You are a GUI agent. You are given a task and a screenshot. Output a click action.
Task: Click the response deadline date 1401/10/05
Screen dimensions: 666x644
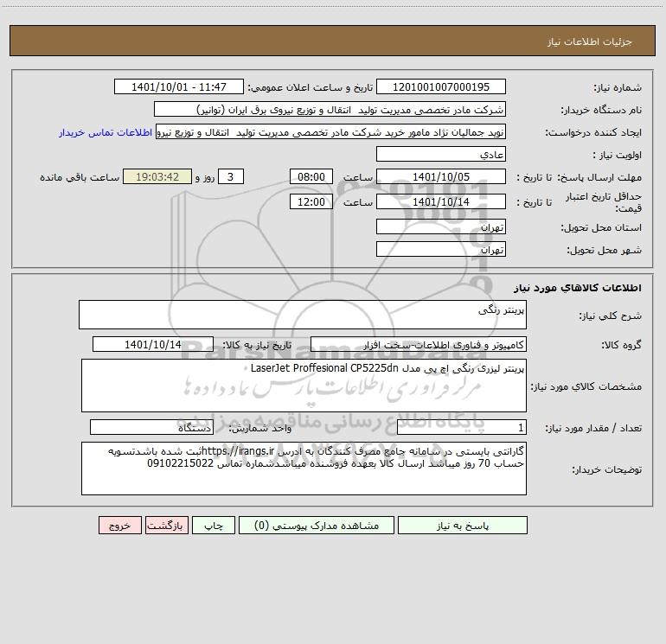[x=441, y=176]
